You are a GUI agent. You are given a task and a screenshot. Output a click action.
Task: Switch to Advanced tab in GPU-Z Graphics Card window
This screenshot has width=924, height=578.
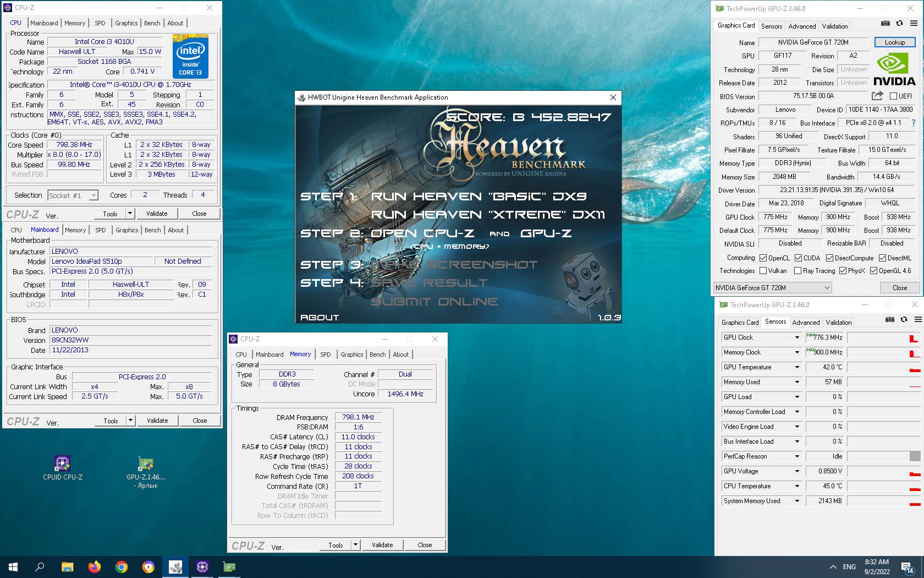pos(802,26)
